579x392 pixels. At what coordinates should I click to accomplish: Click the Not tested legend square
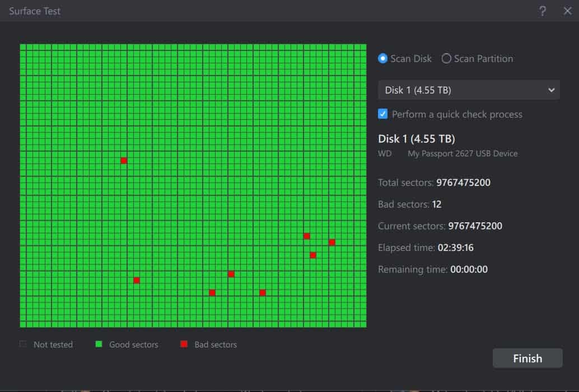(23, 344)
